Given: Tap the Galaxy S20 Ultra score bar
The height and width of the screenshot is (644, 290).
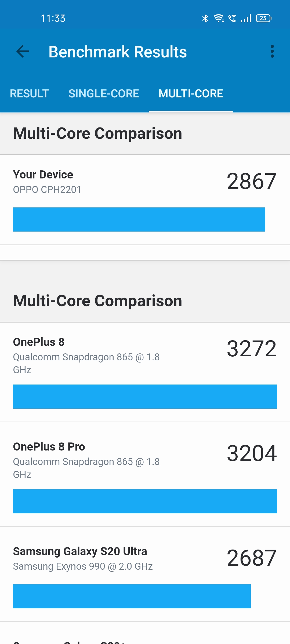Looking at the screenshot, I should coord(132,596).
